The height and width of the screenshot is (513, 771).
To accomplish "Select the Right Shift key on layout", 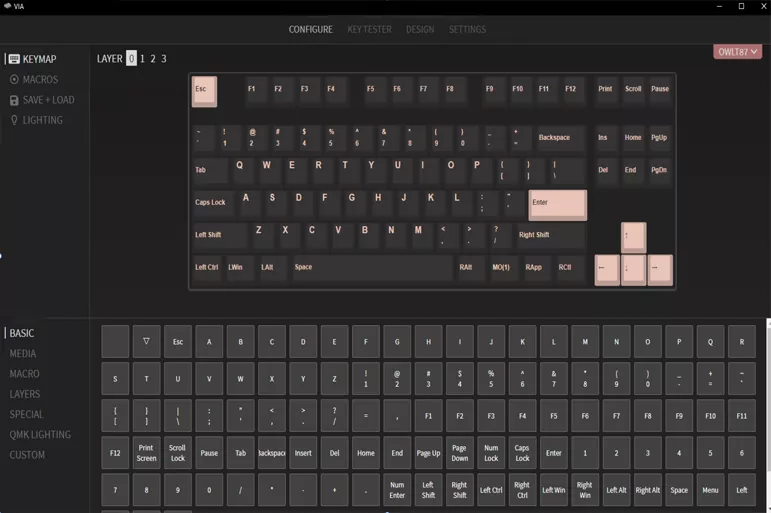I will click(x=551, y=236).
